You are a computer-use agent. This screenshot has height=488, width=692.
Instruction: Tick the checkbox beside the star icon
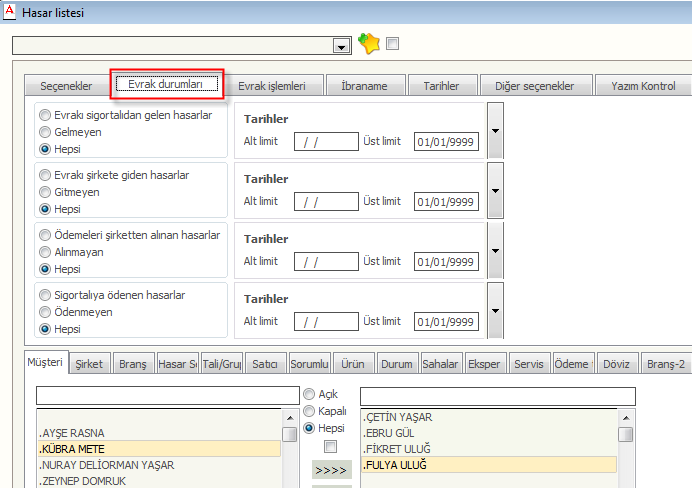(x=392, y=44)
